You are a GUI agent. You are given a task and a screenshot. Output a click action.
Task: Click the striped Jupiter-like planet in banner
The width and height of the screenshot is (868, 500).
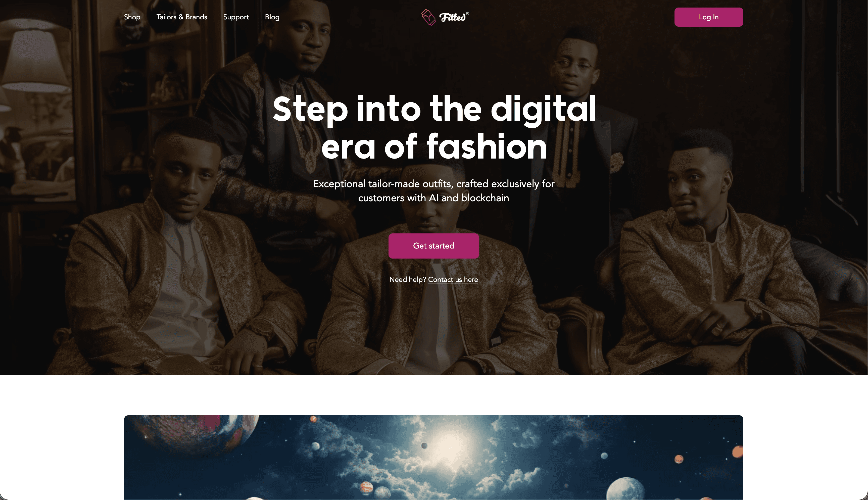point(366,487)
